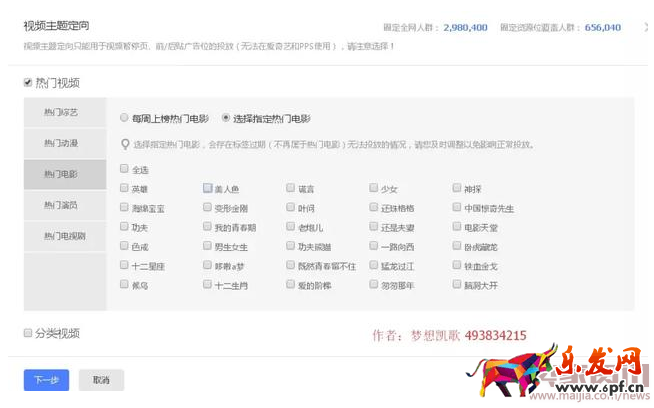
Task: Check the 十二生肖 movie option
Action: point(207,285)
